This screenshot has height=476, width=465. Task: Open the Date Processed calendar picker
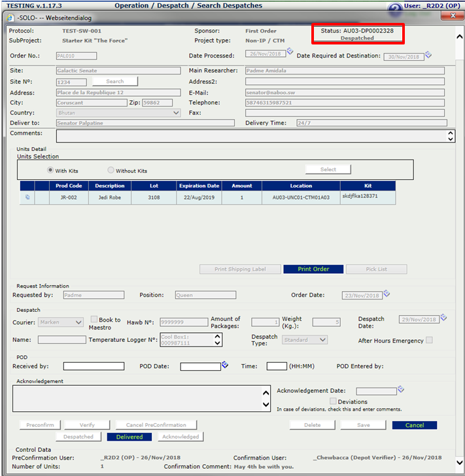(x=290, y=51)
